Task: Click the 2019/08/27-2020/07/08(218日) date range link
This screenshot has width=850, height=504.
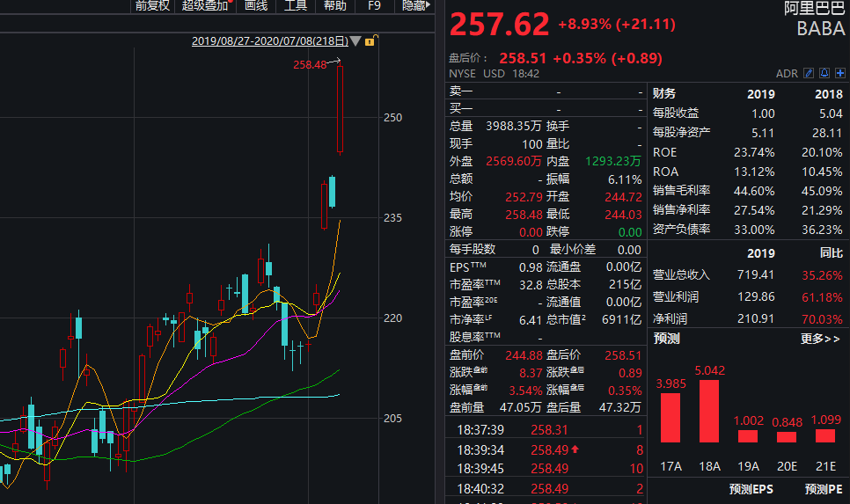Action: pos(270,41)
